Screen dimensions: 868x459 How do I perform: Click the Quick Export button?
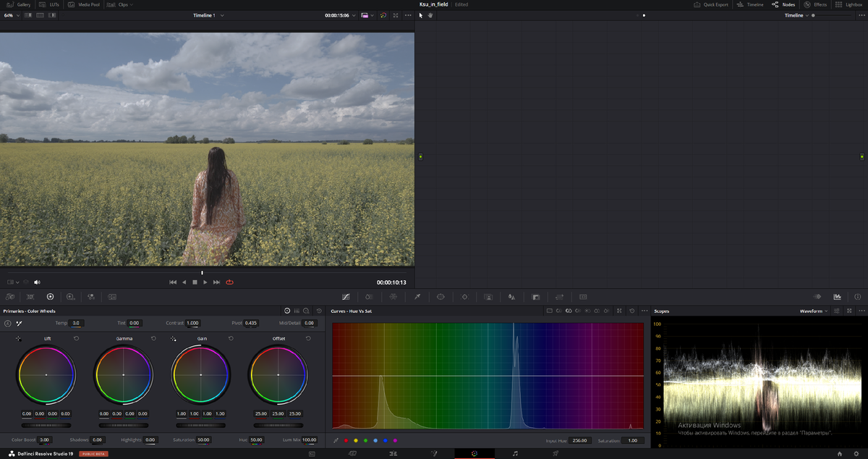pyautogui.click(x=711, y=4)
